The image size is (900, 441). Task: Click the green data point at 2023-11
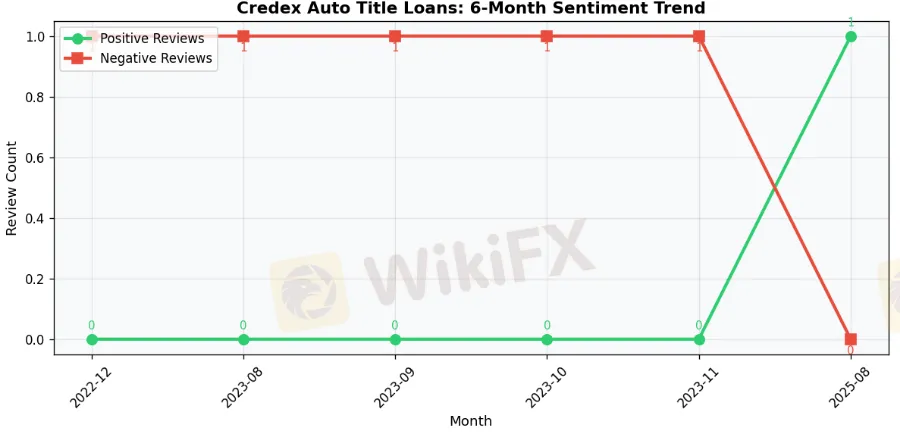[x=699, y=340]
